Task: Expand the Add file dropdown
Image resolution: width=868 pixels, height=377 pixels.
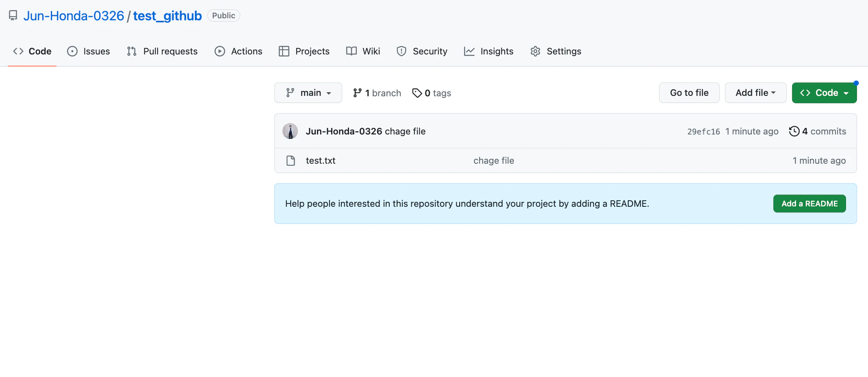Action: pyautogui.click(x=755, y=93)
